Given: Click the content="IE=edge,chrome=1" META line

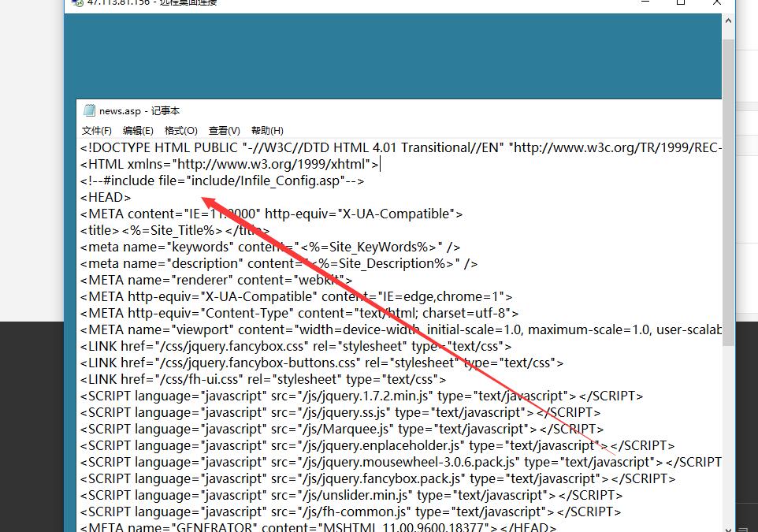Looking at the screenshot, I should click(x=295, y=296).
